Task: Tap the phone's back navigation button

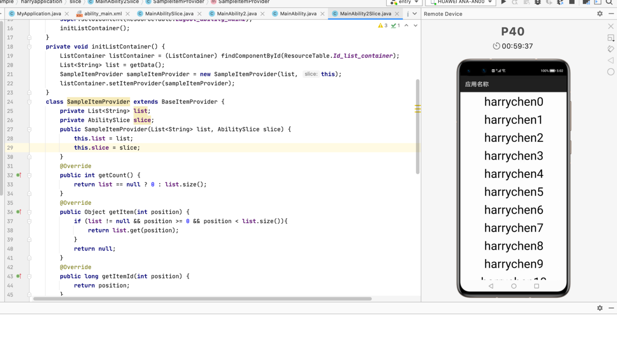Action: coord(491,286)
